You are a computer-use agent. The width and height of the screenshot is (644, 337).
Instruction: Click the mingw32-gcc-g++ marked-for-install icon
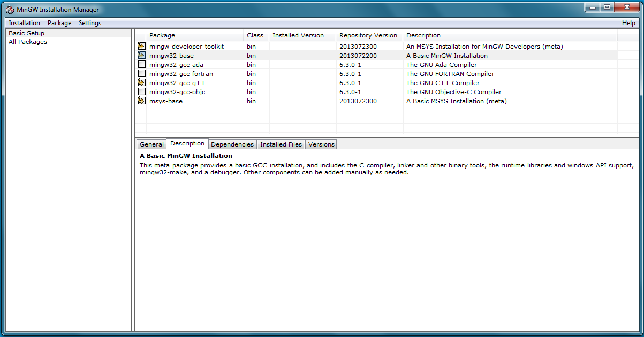pyautogui.click(x=141, y=83)
